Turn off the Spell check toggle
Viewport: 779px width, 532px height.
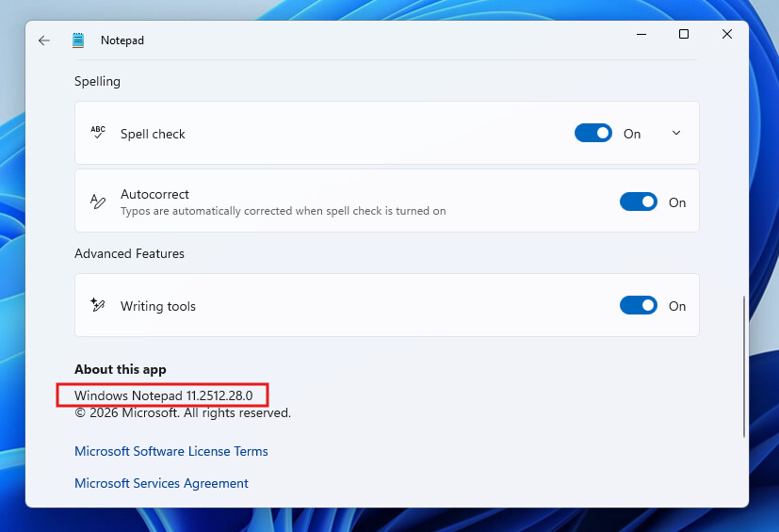(592, 134)
